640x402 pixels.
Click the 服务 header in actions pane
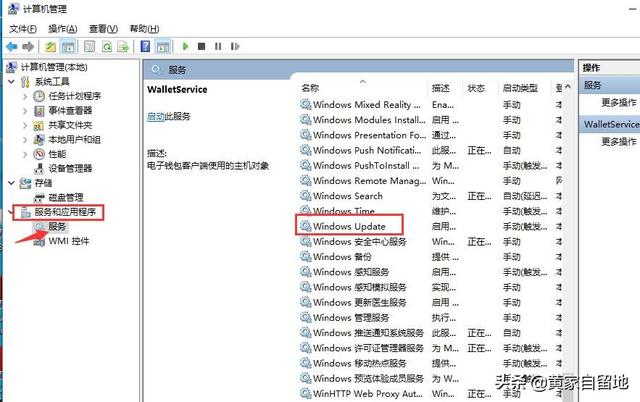coord(609,85)
